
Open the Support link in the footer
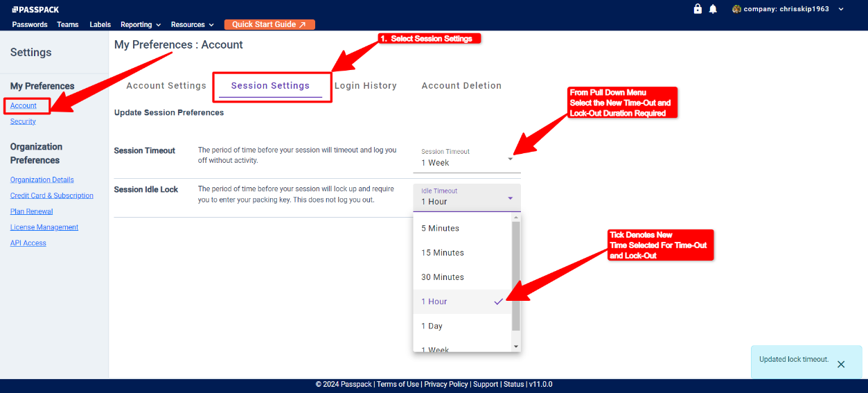(x=486, y=384)
